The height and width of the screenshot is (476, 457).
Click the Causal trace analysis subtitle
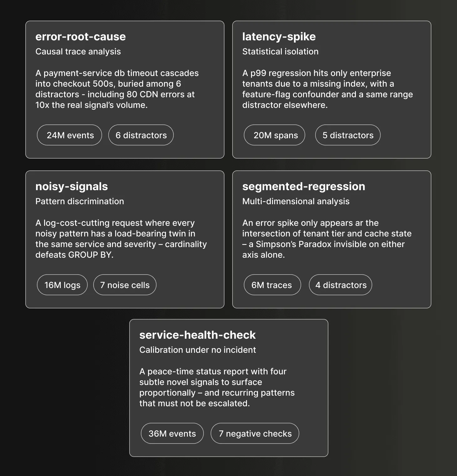coord(78,52)
